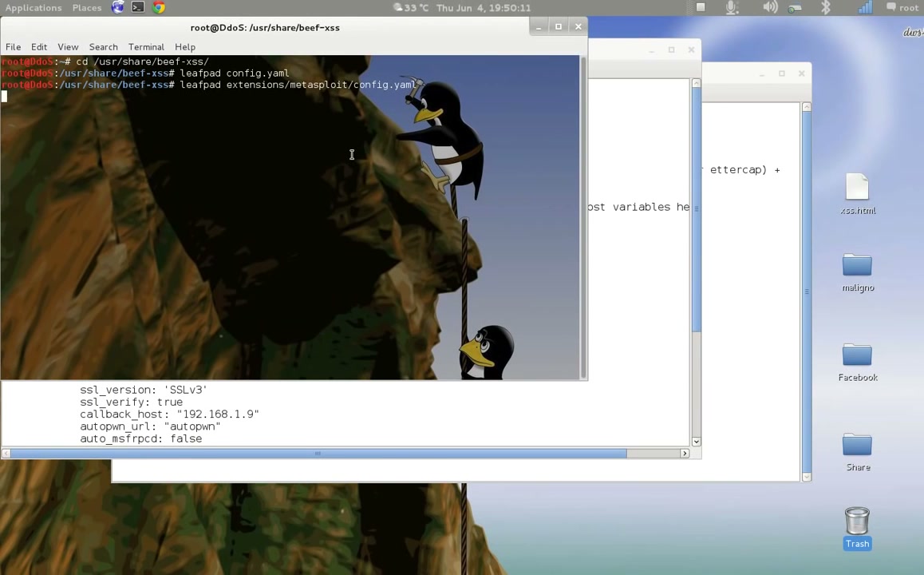The width and height of the screenshot is (924, 575).
Task: Click vertical scrollbar thumb in middle leafpad window
Action: click(696, 209)
